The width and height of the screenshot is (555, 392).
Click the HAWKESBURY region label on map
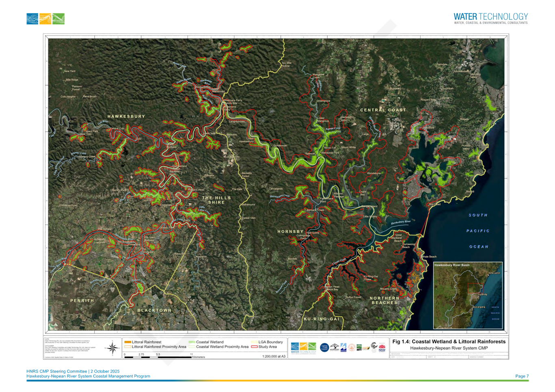pyautogui.click(x=126, y=116)
